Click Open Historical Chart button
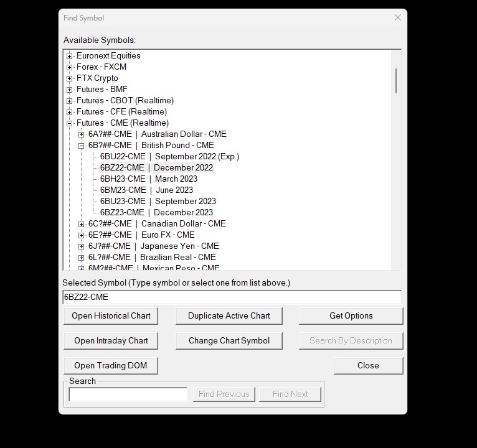 pyautogui.click(x=111, y=316)
